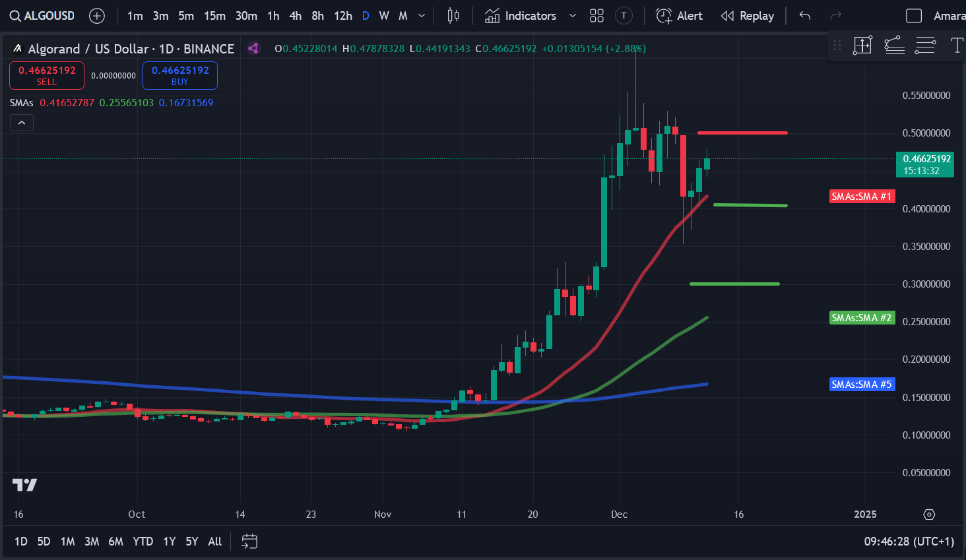Viewport: 966px width, 560px height.
Task: Select the measure tool in floating toolbar
Action: [x=862, y=46]
